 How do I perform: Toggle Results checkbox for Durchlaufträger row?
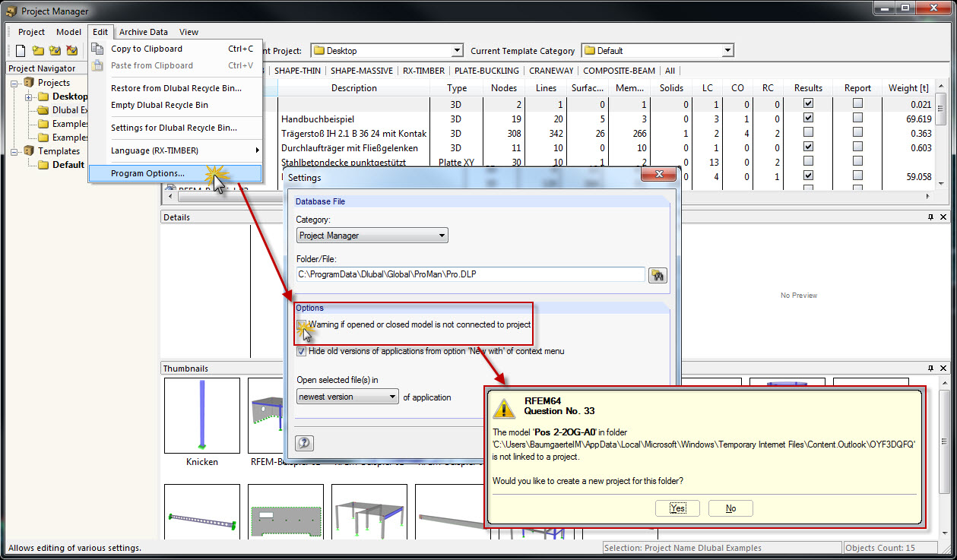tap(808, 147)
